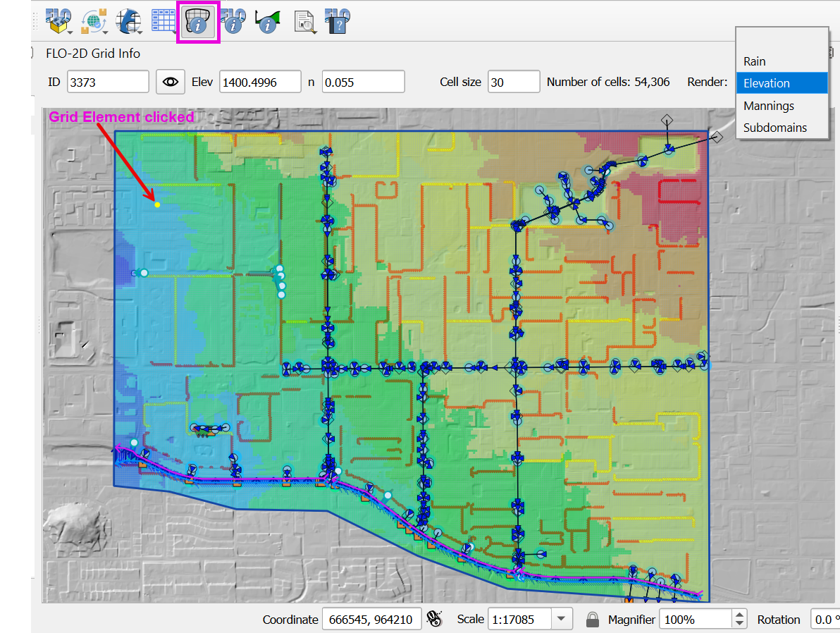Toggle the eye button next to ID
This screenshot has width=840, height=633.
pyautogui.click(x=170, y=82)
